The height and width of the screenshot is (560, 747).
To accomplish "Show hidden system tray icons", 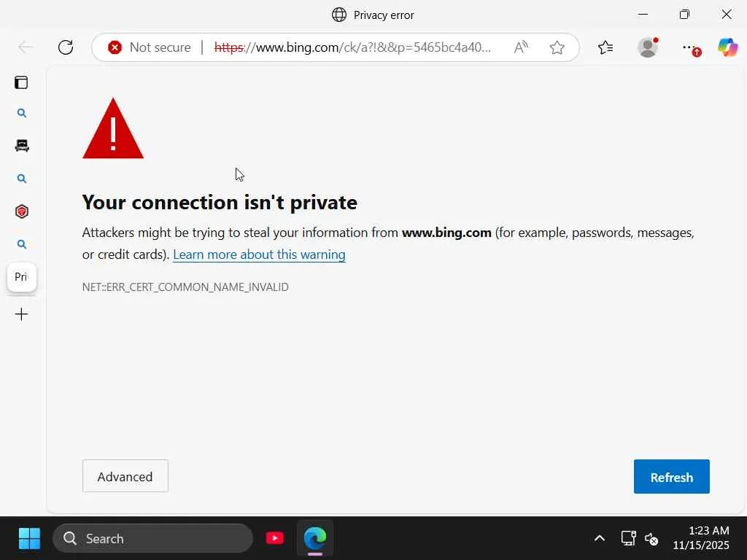I will (599, 539).
